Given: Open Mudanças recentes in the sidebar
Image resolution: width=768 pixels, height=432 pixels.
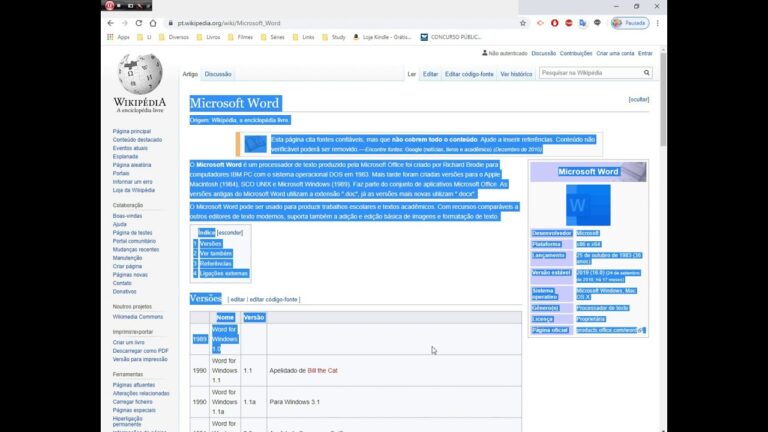Looking at the screenshot, I should (136, 249).
